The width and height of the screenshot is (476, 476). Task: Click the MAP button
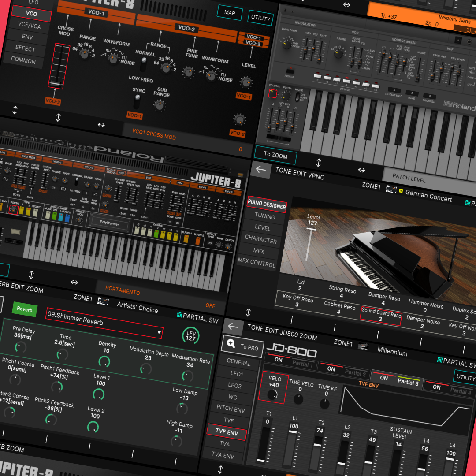(x=230, y=13)
